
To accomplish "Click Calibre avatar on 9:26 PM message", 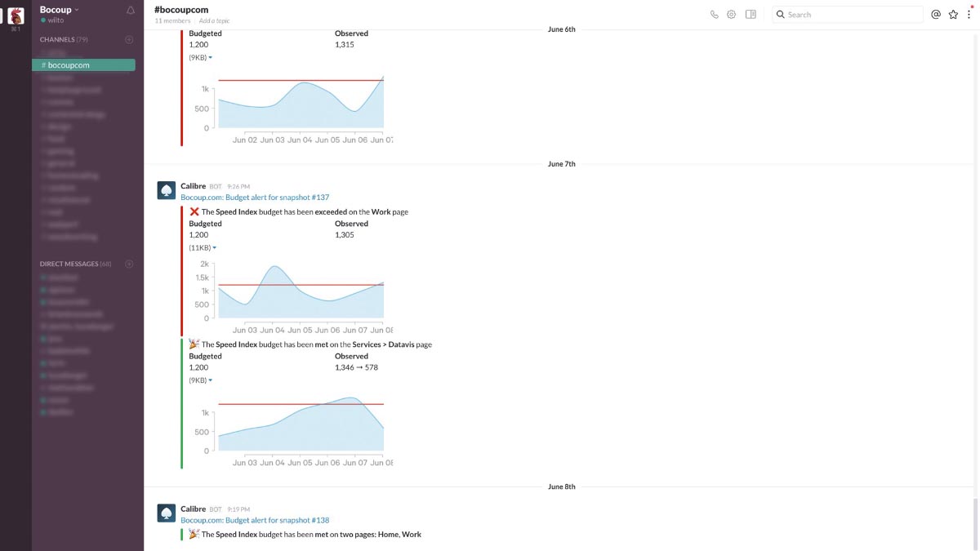I will click(166, 191).
